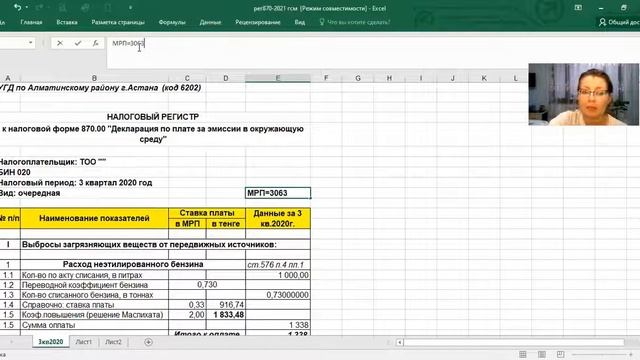The height and width of the screenshot is (360, 640).
Task: Click the horizontal scrollbar left arrow
Action: point(400,342)
